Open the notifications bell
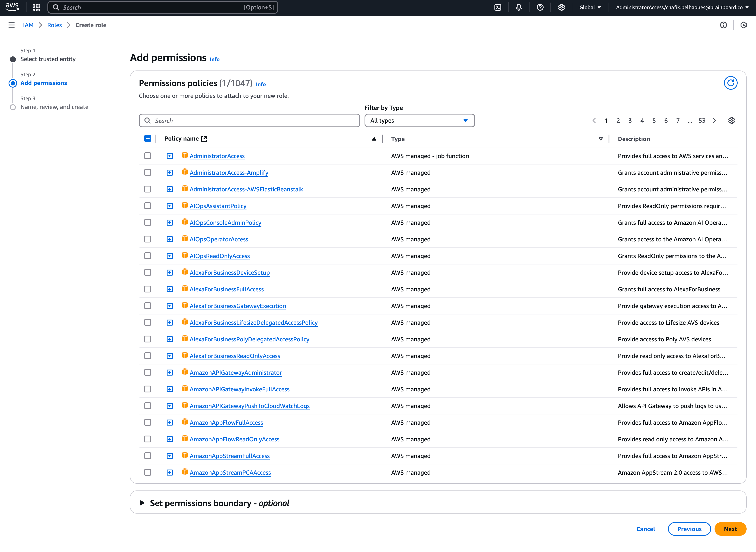The height and width of the screenshot is (552, 756). click(519, 7)
